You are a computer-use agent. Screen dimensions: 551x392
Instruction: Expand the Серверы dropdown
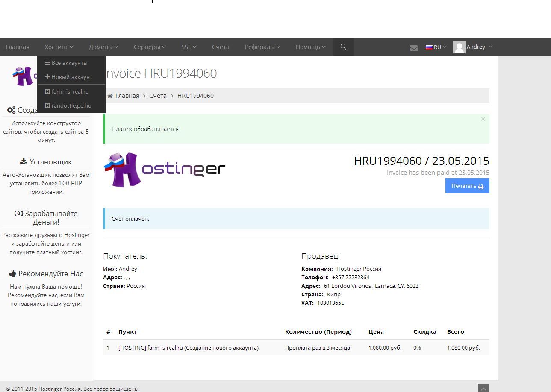[x=150, y=47]
